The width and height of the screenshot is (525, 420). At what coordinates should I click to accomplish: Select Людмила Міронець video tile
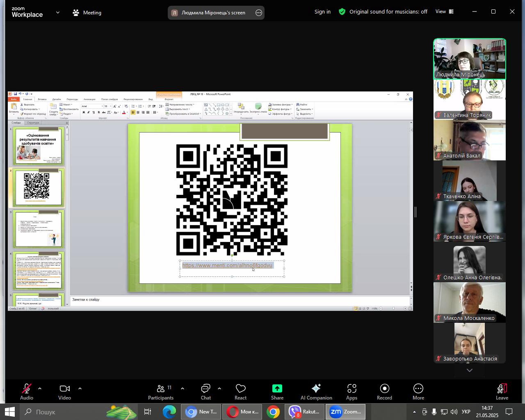pos(470,59)
